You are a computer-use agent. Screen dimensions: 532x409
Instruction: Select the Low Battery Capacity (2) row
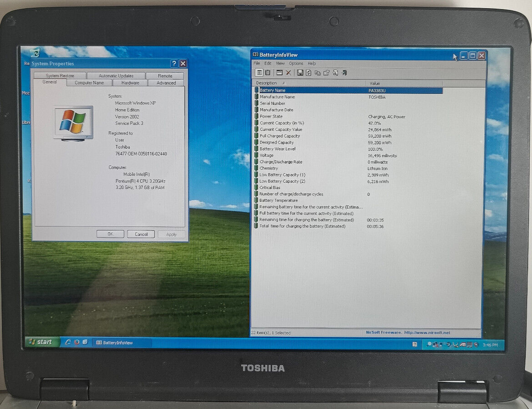click(348, 181)
